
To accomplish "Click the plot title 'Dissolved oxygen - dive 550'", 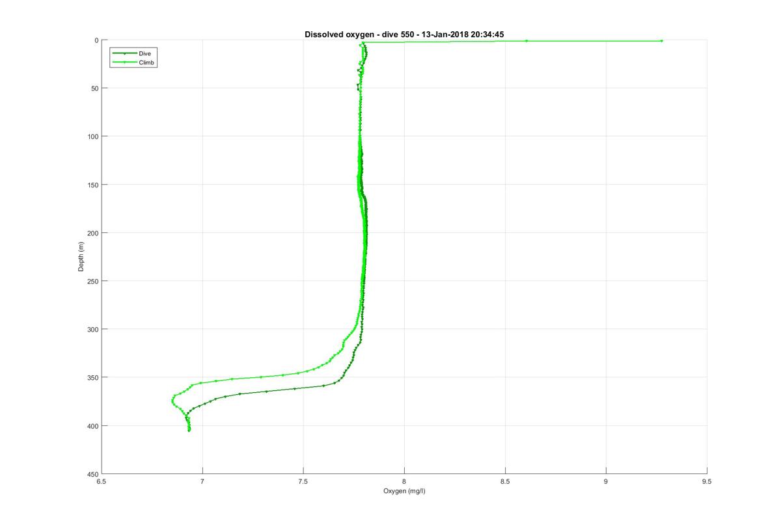I will [359, 34].
